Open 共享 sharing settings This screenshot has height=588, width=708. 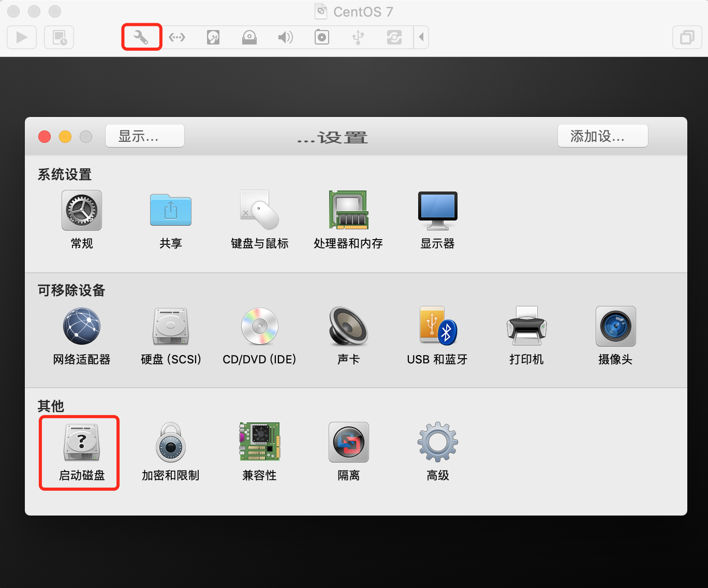point(171,220)
